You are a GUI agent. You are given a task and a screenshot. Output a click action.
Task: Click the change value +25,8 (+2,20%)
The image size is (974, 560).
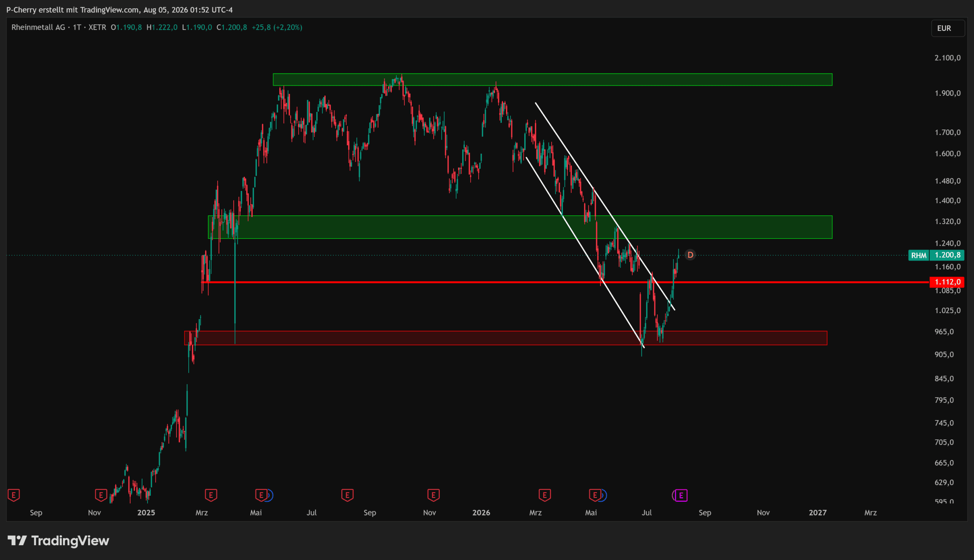(x=277, y=27)
